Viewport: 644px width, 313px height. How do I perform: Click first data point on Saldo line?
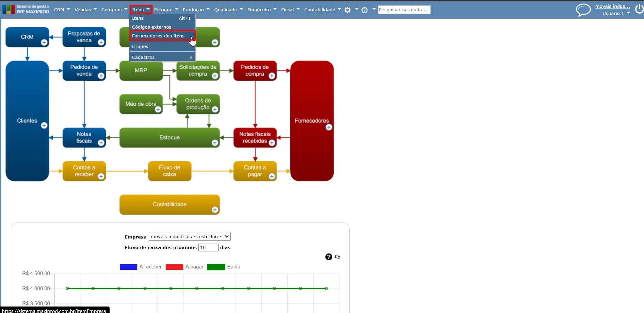coord(67,289)
